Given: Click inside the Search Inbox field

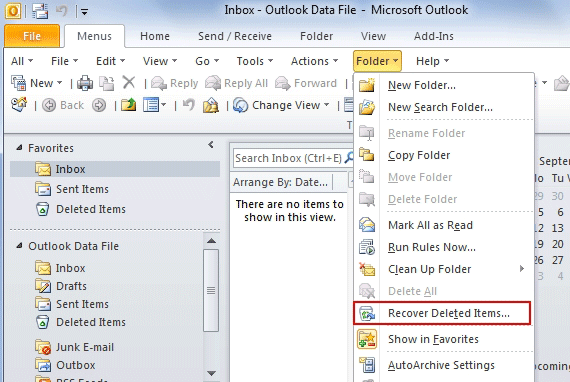Looking at the screenshot, I should (288, 158).
